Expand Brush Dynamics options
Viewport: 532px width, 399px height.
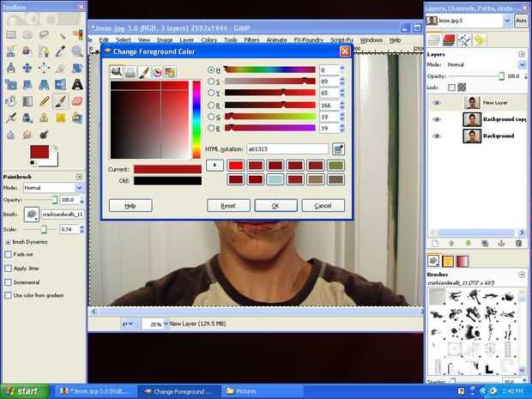8,242
